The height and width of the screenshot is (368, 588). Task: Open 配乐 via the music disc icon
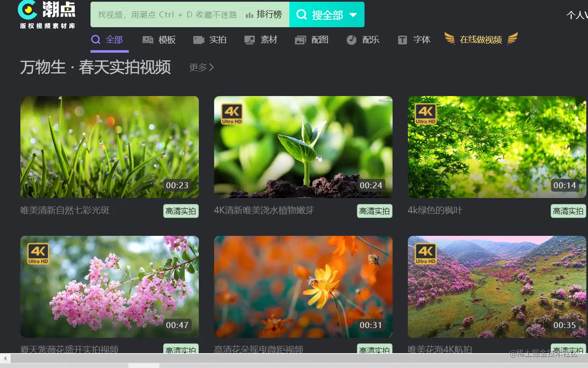[351, 40]
